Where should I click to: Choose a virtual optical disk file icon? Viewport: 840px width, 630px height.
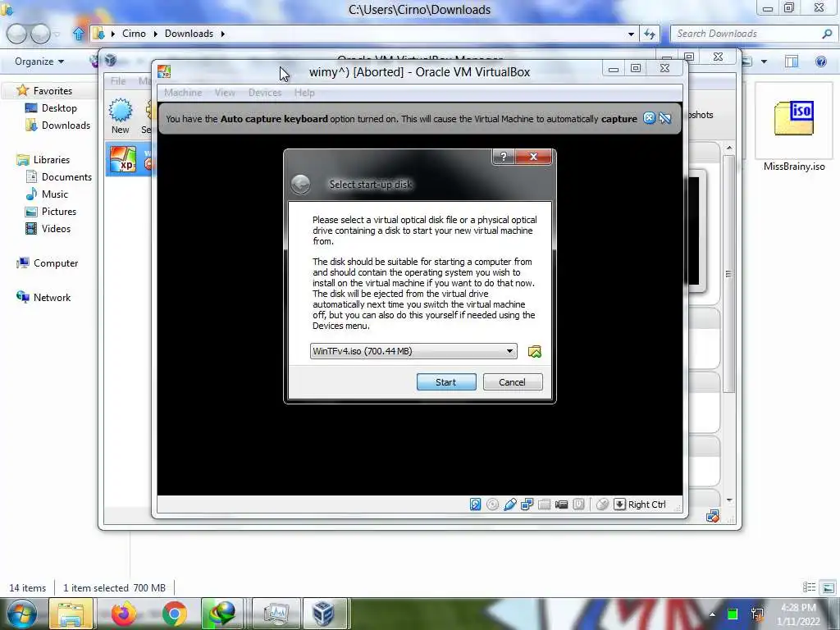pos(534,351)
